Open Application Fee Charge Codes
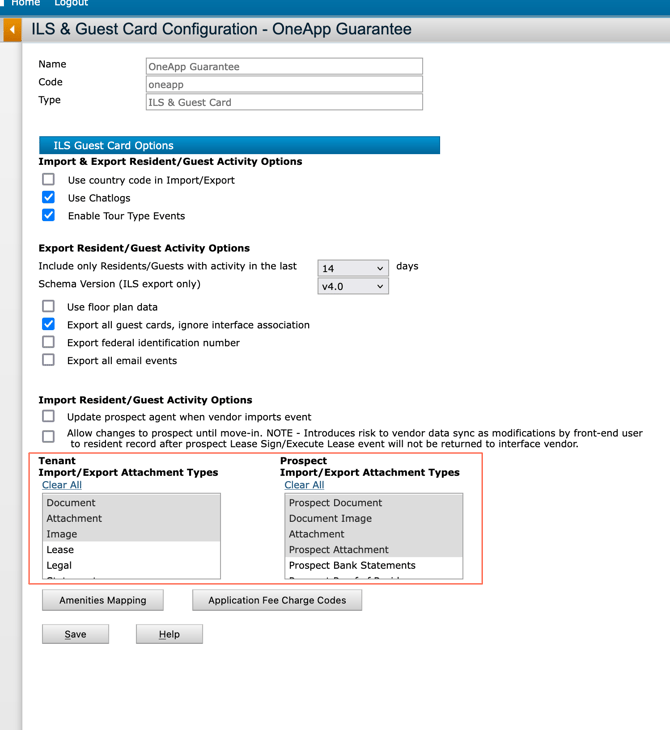 (x=277, y=600)
